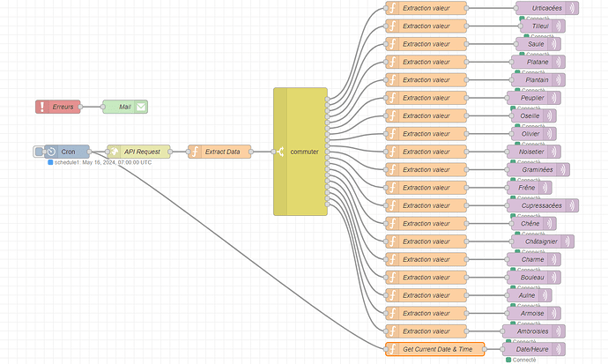The height and width of the screenshot is (364, 608).
Task: Click the Get Current Date & Time output port
Action: click(x=485, y=349)
